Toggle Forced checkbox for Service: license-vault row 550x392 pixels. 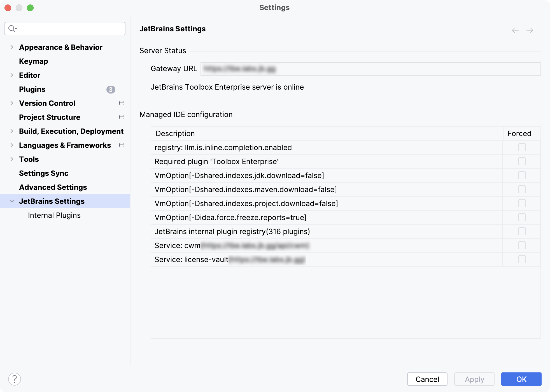[522, 259]
